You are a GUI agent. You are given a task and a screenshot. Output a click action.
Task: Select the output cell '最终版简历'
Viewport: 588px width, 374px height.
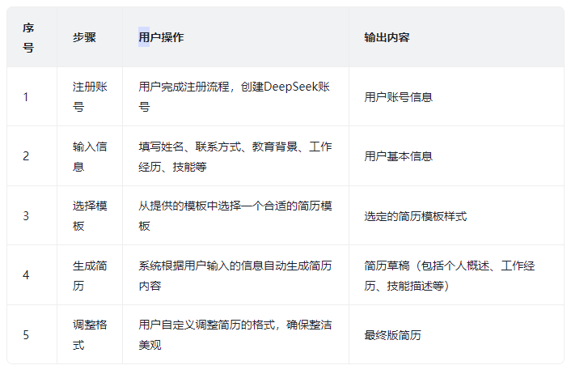pos(456,334)
